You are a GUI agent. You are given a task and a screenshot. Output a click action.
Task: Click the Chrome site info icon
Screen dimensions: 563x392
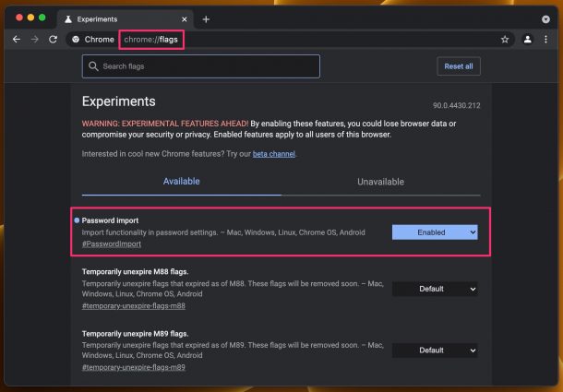coord(76,40)
